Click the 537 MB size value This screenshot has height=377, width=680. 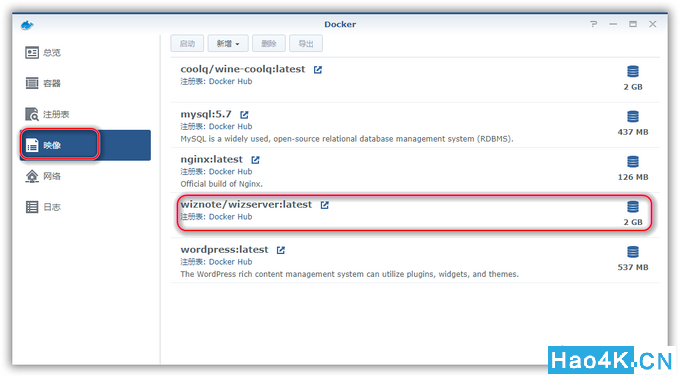tap(633, 267)
